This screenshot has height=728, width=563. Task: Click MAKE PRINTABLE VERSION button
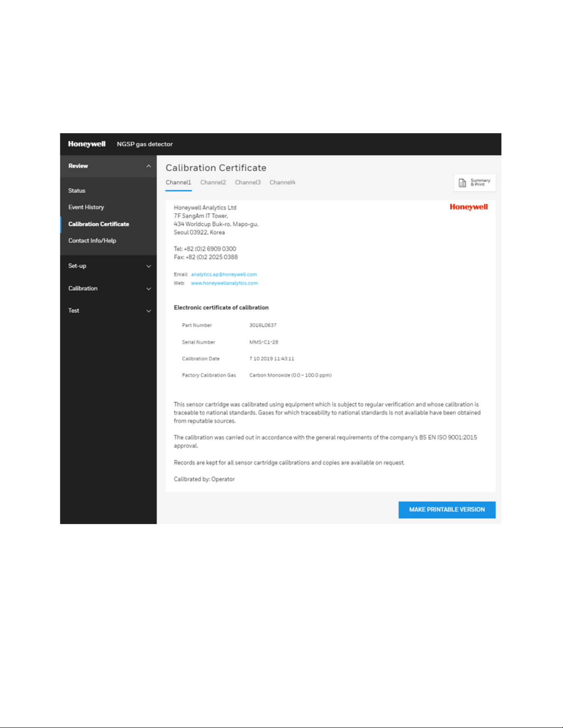(447, 510)
